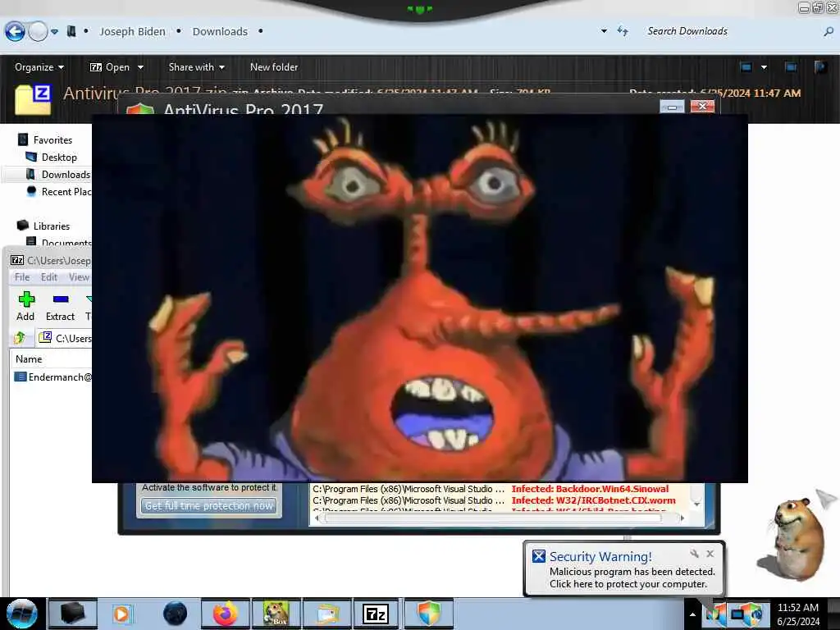Click Get full time protection now
The image size is (840, 630).
pyautogui.click(x=208, y=505)
